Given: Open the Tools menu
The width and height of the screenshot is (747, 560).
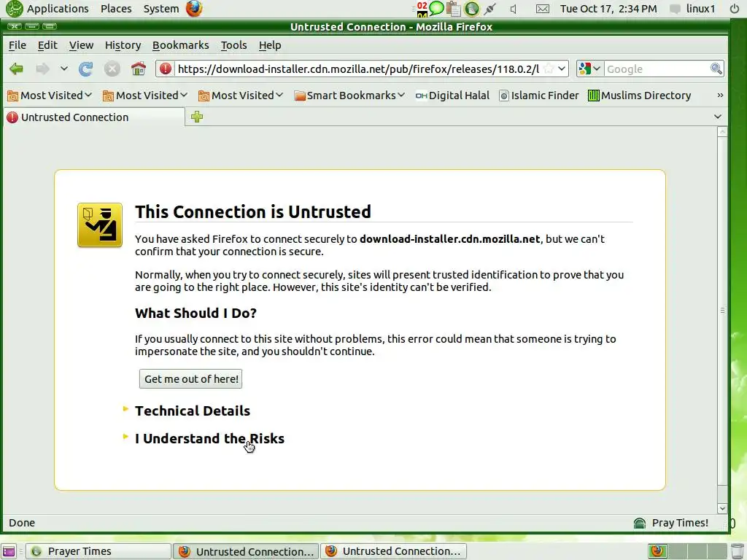Looking at the screenshot, I should coord(234,45).
